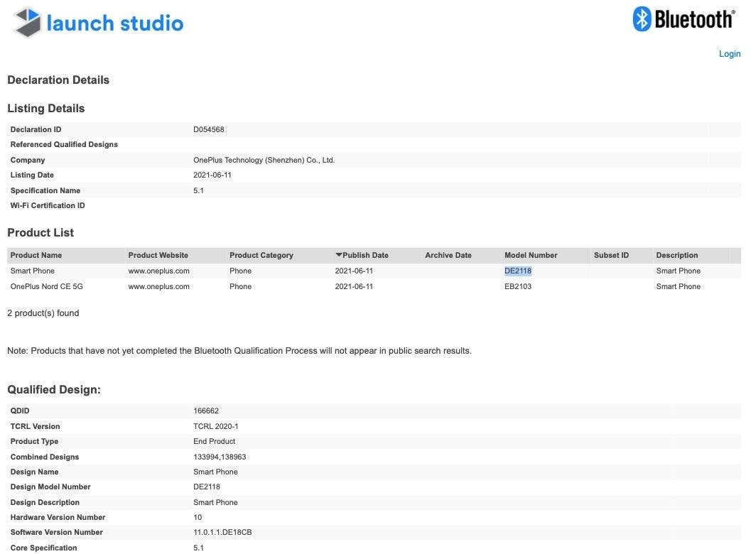
Task: Open www.oneplus.com in the OnePlus Nord row
Action: click(x=158, y=286)
